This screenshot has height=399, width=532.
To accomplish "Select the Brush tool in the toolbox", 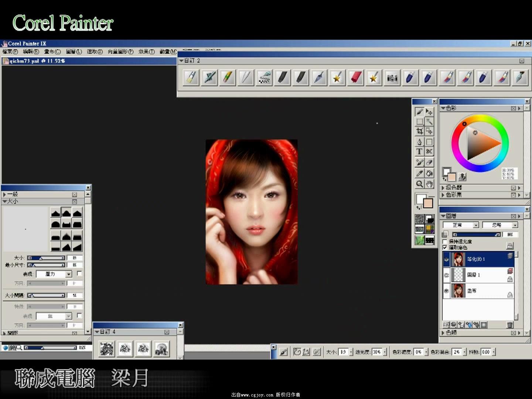I will point(419,112).
